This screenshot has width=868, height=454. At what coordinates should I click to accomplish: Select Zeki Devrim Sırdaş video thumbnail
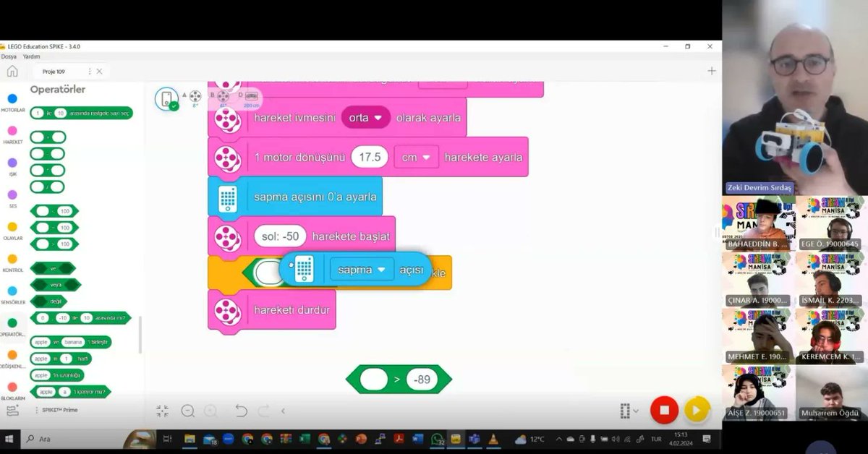pos(795,98)
